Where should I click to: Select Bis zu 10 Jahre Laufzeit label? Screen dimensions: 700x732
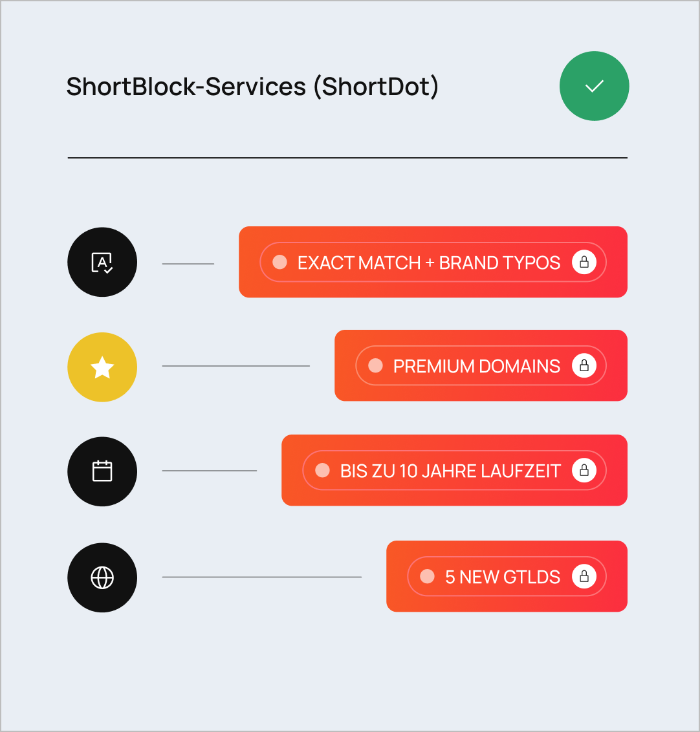pyautogui.click(x=450, y=471)
